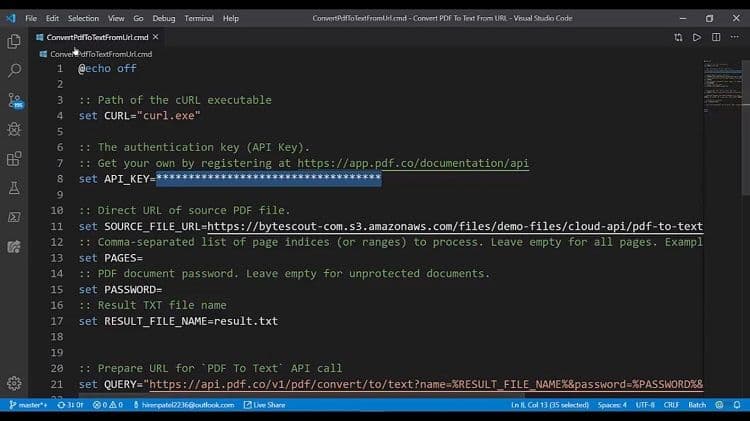Close the ConvertPdfToTextFromUrl.cmd tab
The image size is (750, 421).
[156, 37]
